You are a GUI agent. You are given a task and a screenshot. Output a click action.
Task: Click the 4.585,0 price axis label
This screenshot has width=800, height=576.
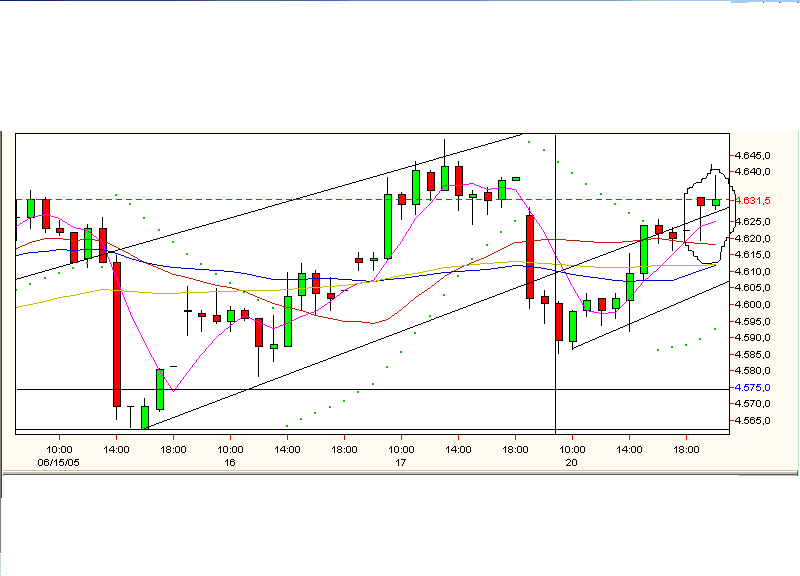pos(753,355)
